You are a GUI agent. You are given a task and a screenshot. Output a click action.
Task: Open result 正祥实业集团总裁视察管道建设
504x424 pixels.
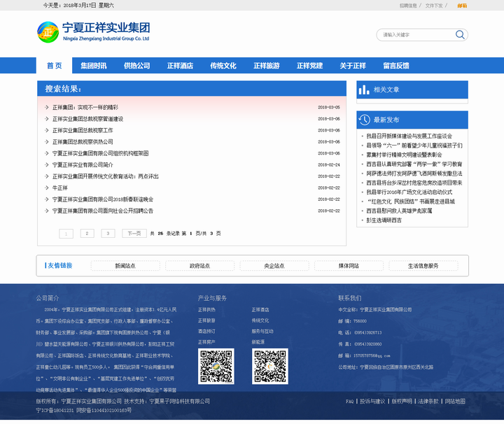(x=87, y=119)
